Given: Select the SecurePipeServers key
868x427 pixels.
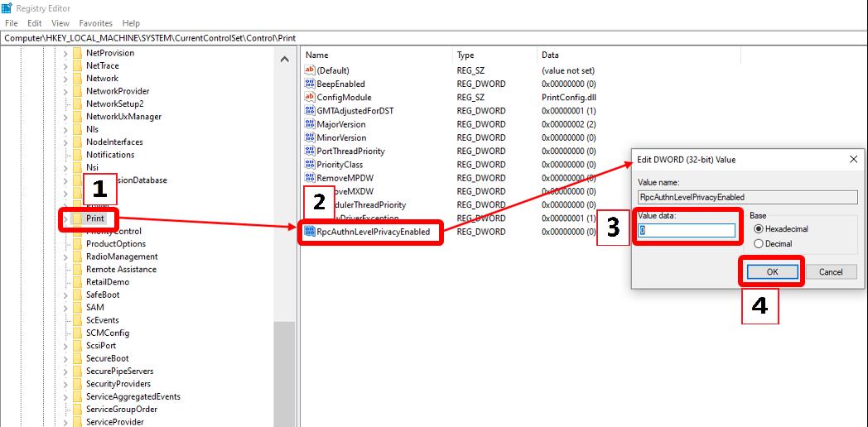Looking at the screenshot, I should pyautogui.click(x=119, y=371).
